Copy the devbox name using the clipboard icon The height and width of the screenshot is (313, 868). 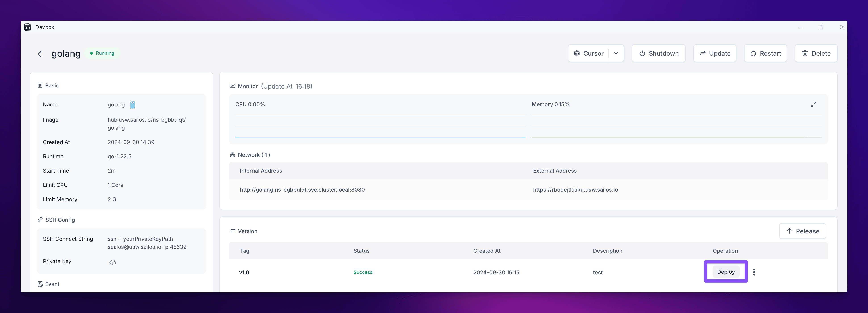(x=132, y=105)
